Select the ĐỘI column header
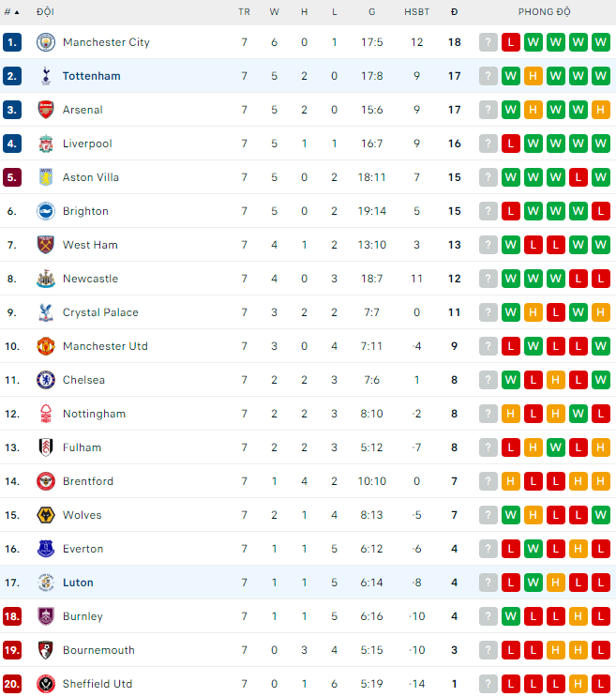 click(x=45, y=12)
